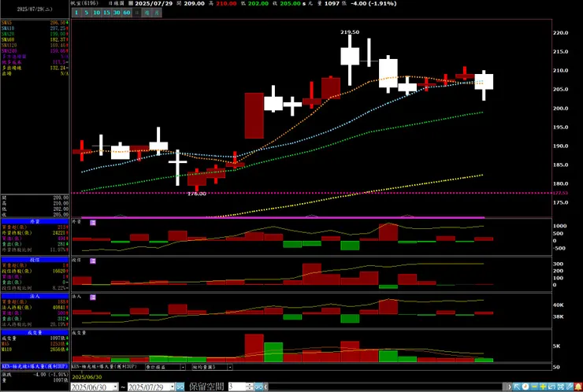Click the stock code (6196) title
This screenshot has width=583, height=392.
tap(85, 3)
